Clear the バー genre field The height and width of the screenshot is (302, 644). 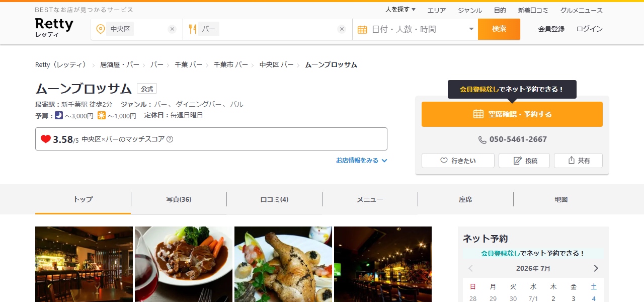click(342, 29)
